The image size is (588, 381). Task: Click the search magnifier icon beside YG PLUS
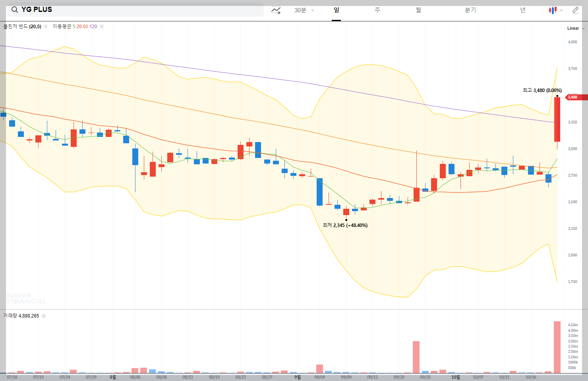pos(15,10)
